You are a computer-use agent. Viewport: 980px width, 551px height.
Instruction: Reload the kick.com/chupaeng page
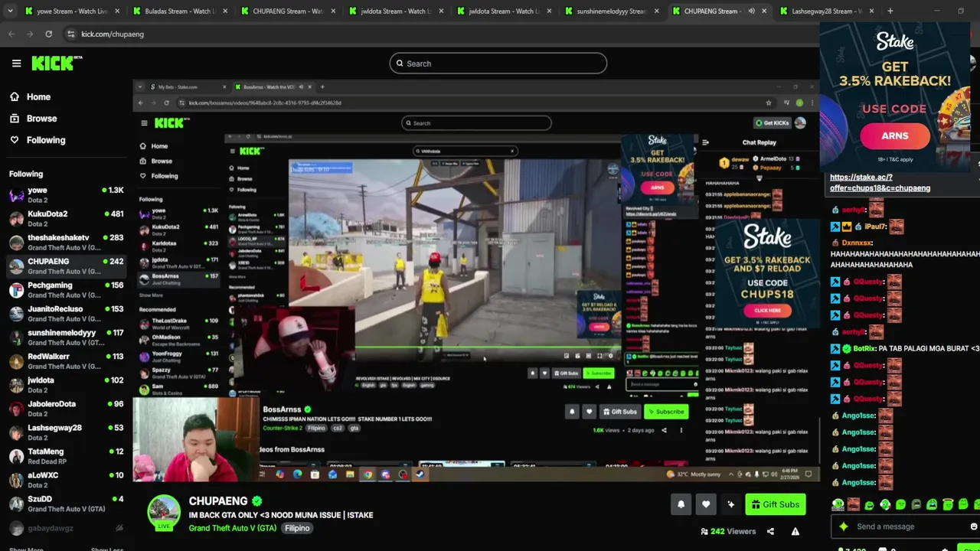(48, 34)
